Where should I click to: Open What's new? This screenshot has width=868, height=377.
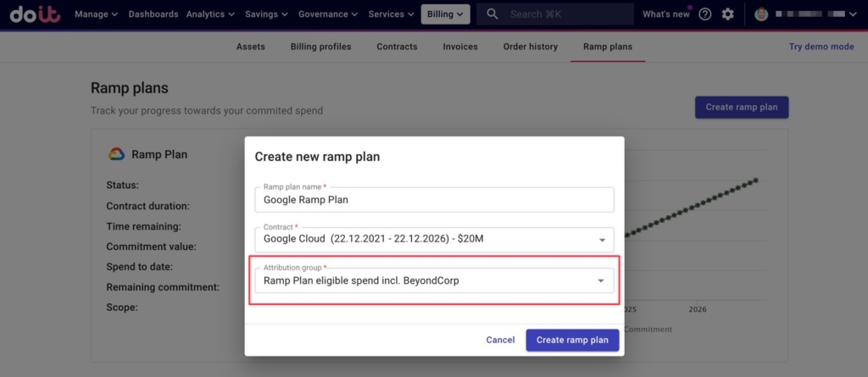(666, 14)
